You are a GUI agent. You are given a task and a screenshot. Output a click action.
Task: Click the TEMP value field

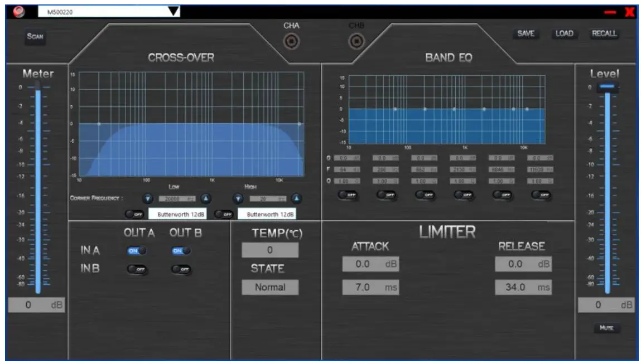click(270, 250)
